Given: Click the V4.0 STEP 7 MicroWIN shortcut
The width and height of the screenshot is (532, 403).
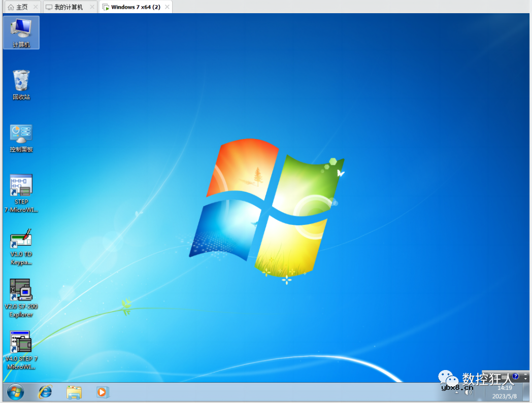Looking at the screenshot, I should (x=21, y=350).
